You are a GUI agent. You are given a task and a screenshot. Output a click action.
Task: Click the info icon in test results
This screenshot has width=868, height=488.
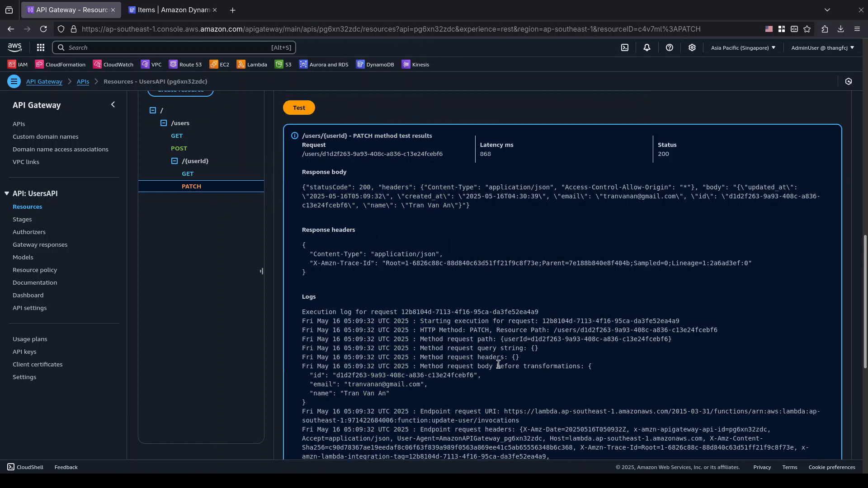click(294, 136)
